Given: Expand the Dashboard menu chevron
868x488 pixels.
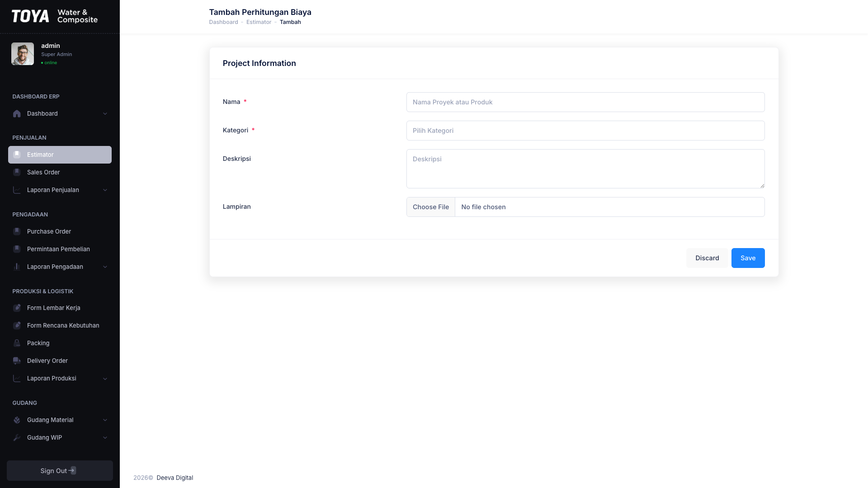Looking at the screenshot, I should pos(105,114).
